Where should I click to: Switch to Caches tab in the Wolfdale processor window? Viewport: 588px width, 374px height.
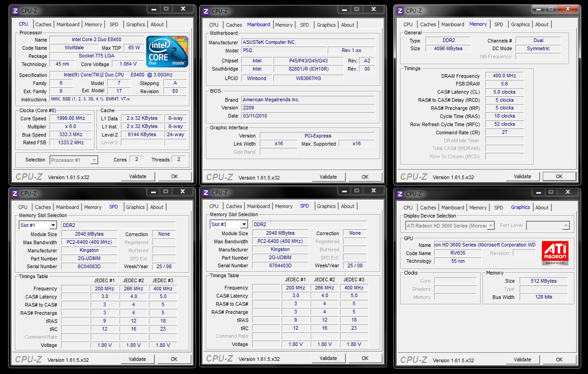tap(43, 24)
